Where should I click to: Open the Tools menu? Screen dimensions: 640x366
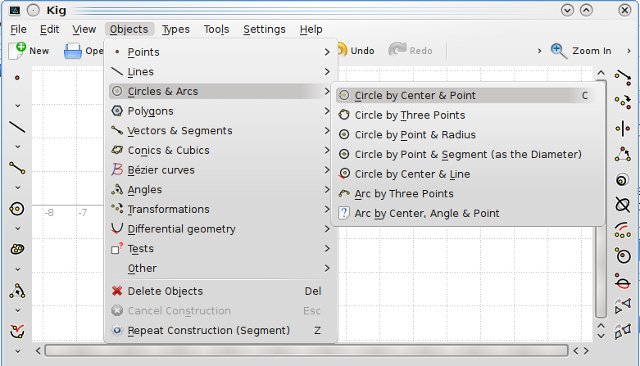216,29
